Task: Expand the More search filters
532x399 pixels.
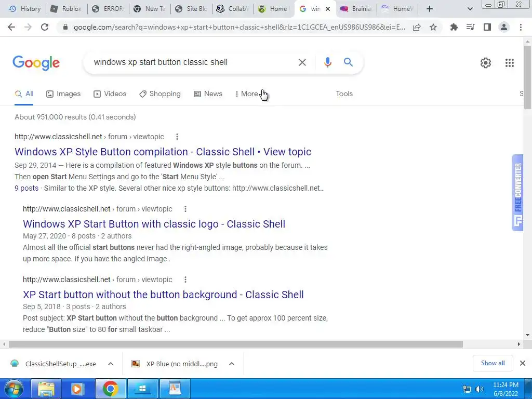Action: 247,94
